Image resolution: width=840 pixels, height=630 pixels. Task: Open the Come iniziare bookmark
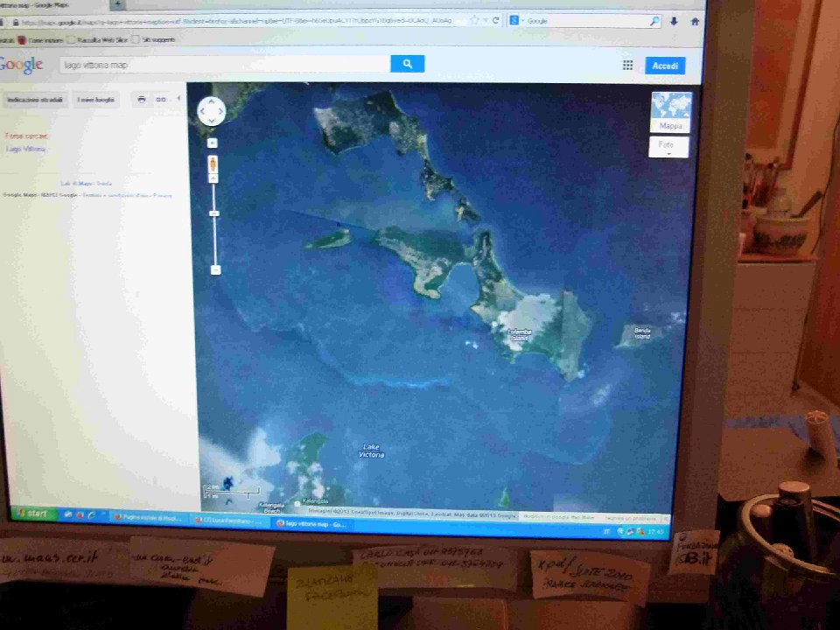point(41,40)
